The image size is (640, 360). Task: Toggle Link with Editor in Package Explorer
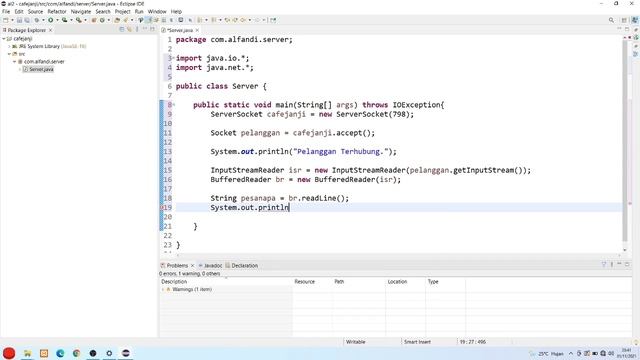tap(129, 29)
